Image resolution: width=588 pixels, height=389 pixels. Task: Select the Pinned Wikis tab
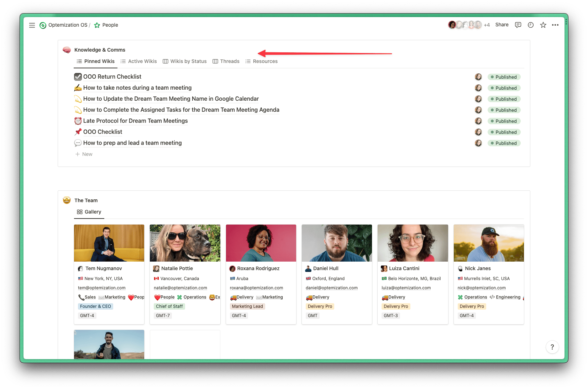(x=96, y=62)
